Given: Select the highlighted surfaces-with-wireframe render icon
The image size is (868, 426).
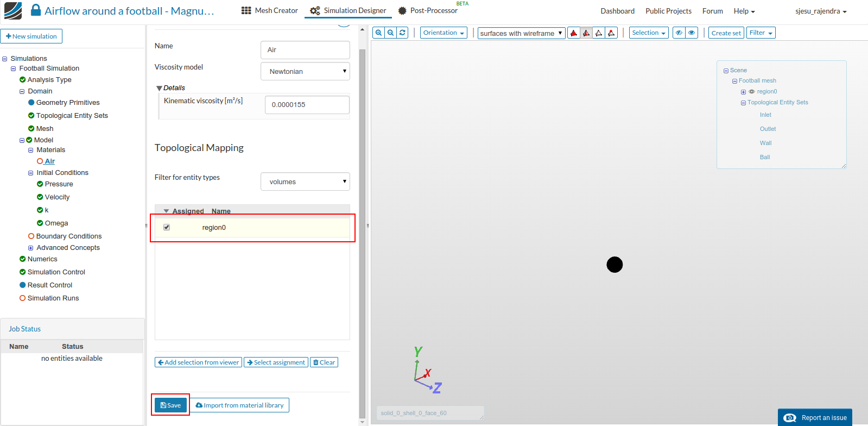Looking at the screenshot, I should tap(586, 33).
